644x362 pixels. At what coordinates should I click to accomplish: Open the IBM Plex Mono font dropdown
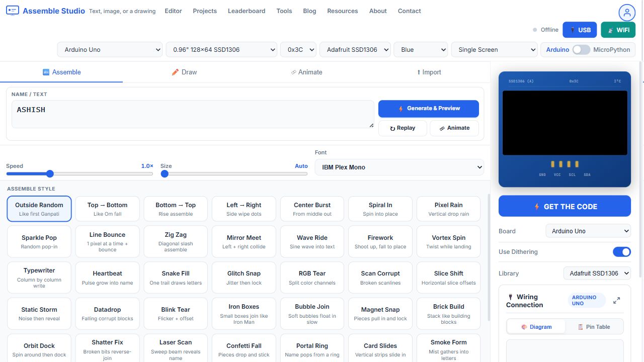pyautogui.click(x=399, y=167)
